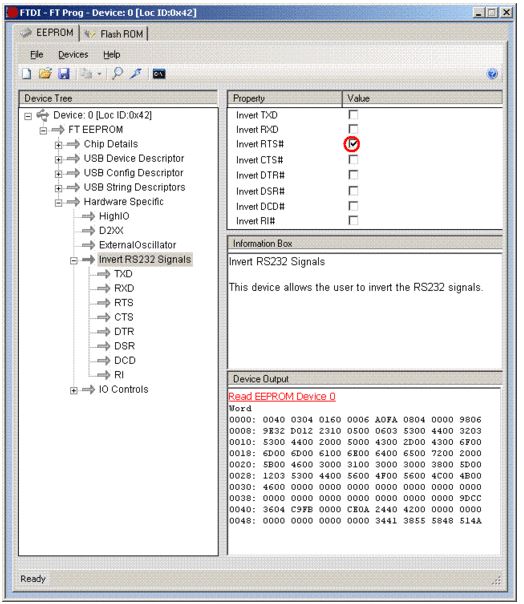Open the File menu
The image size is (524, 604).
tap(37, 55)
